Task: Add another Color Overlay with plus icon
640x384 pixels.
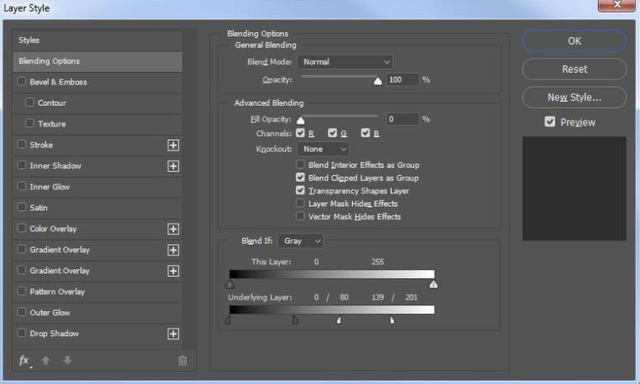Action: 173,229
